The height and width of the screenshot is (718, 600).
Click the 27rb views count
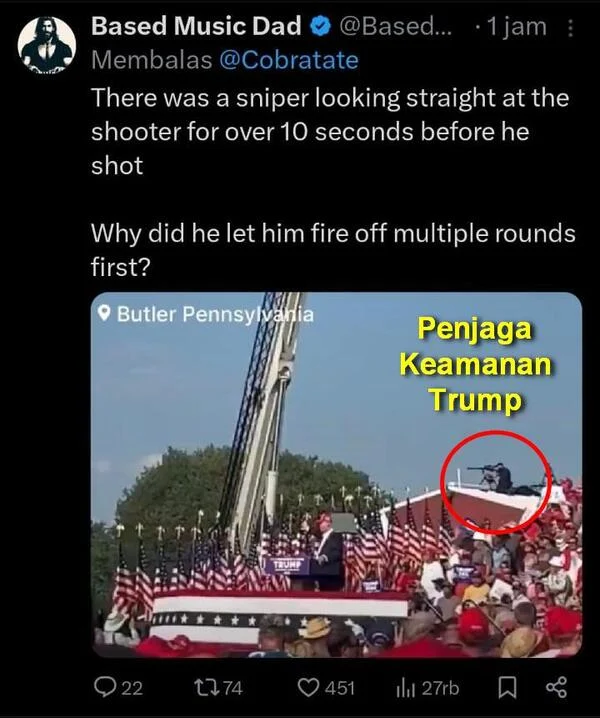(440, 688)
